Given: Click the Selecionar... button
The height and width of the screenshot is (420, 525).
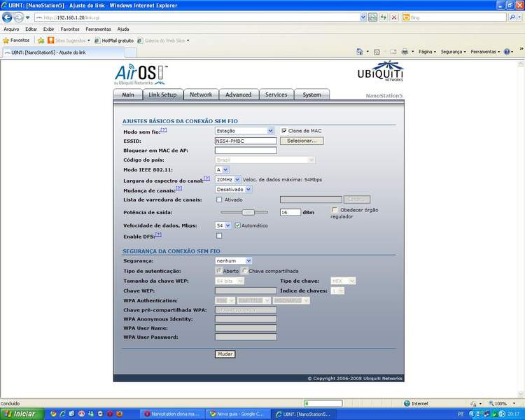Looking at the screenshot, I should point(302,141).
